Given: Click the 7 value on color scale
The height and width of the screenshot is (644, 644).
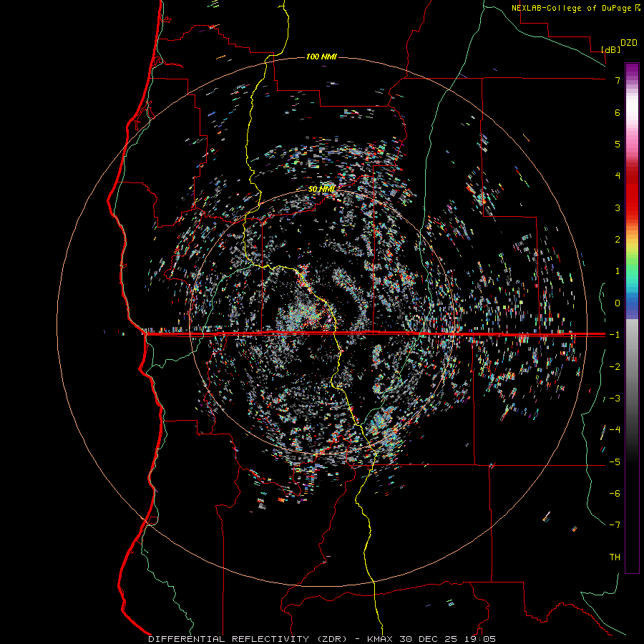Looking at the screenshot, I should click(x=618, y=80).
